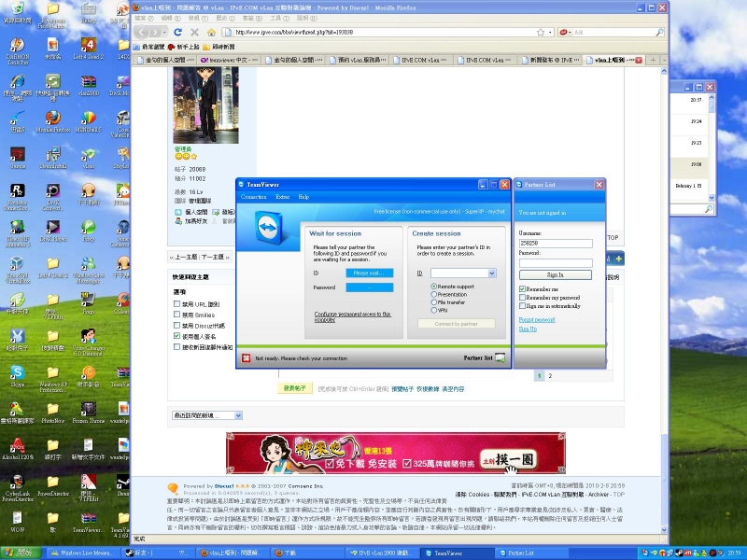Open the partner ID dropdown in Create session

click(491, 273)
